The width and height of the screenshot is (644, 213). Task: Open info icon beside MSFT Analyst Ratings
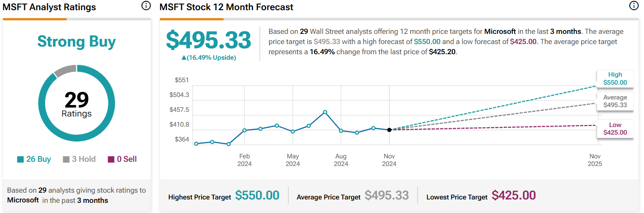(x=146, y=6)
